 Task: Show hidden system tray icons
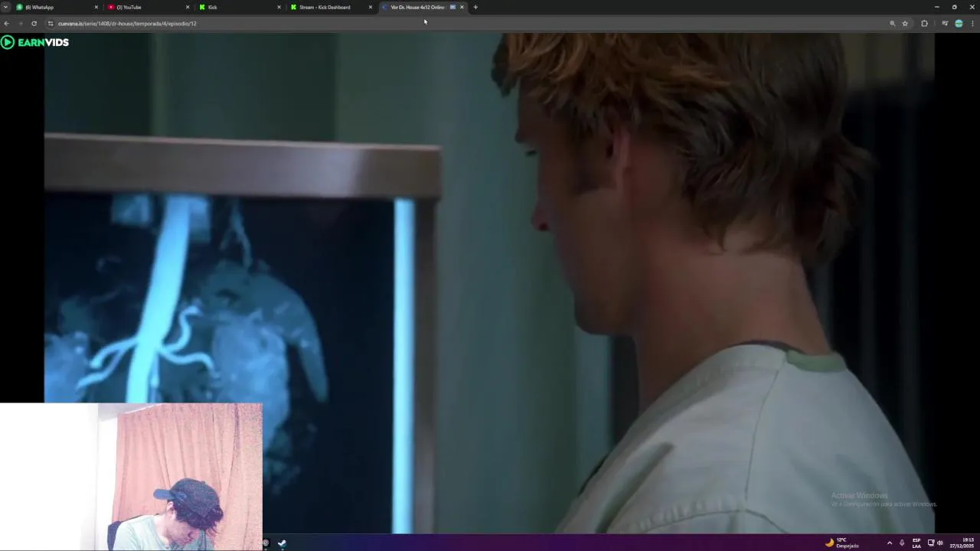889,543
